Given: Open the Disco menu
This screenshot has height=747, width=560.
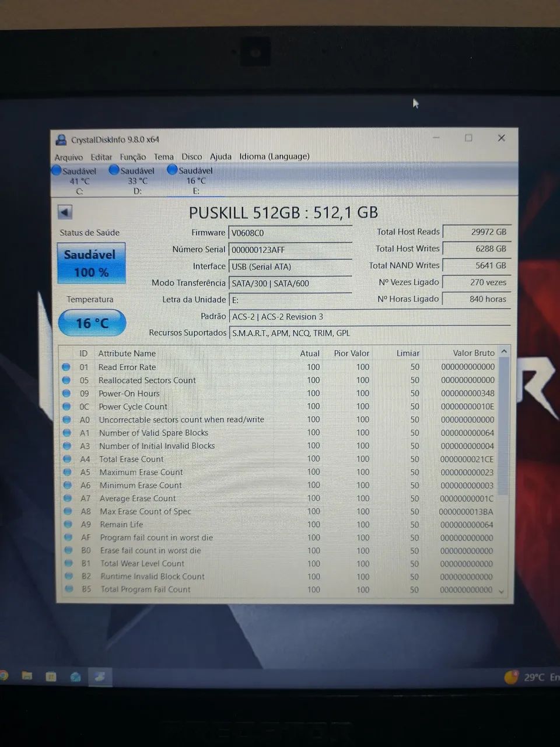Looking at the screenshot, I should click(192, 156).
